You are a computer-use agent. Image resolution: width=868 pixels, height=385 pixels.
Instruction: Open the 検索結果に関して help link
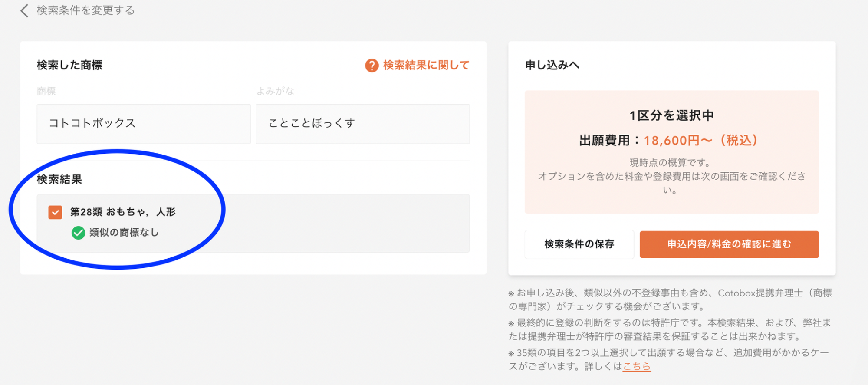pyautogui.click(x=426, y=66)
